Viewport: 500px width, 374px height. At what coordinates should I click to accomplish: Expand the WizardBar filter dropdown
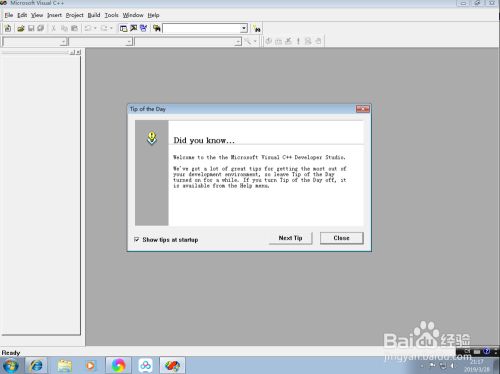tap(129, 42)
